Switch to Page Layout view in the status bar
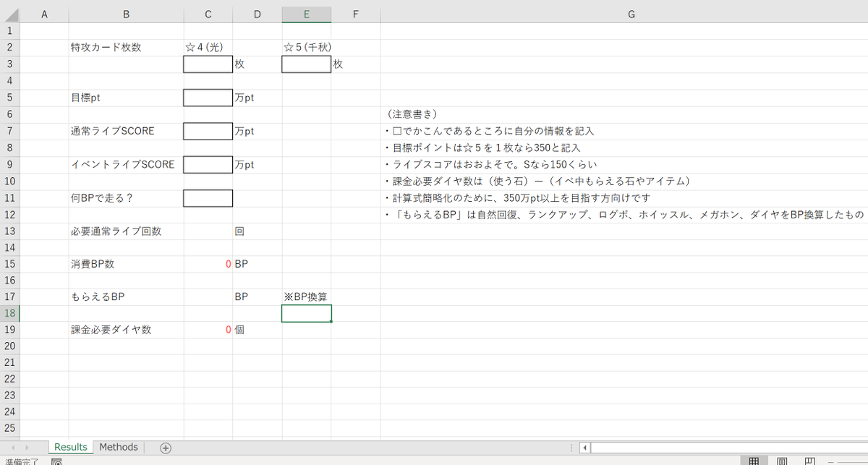 (x=782, y=461)
